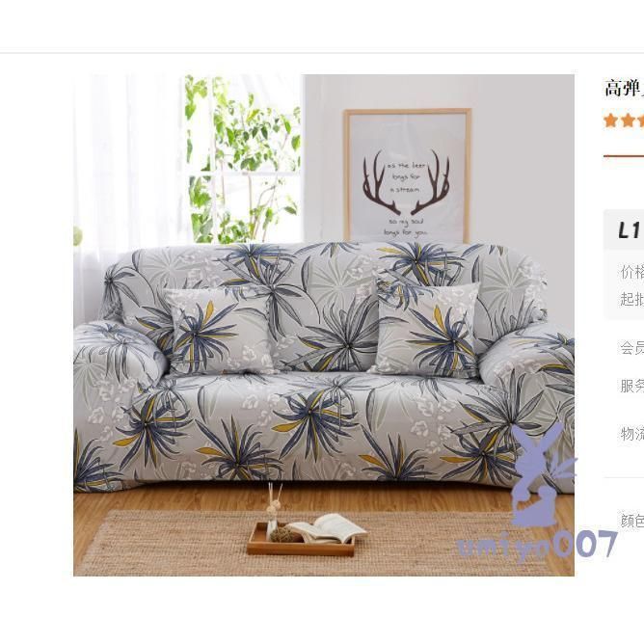Click the open book on tray
The width and height of the screenshot is (644, 644).
tap(327, 529)
